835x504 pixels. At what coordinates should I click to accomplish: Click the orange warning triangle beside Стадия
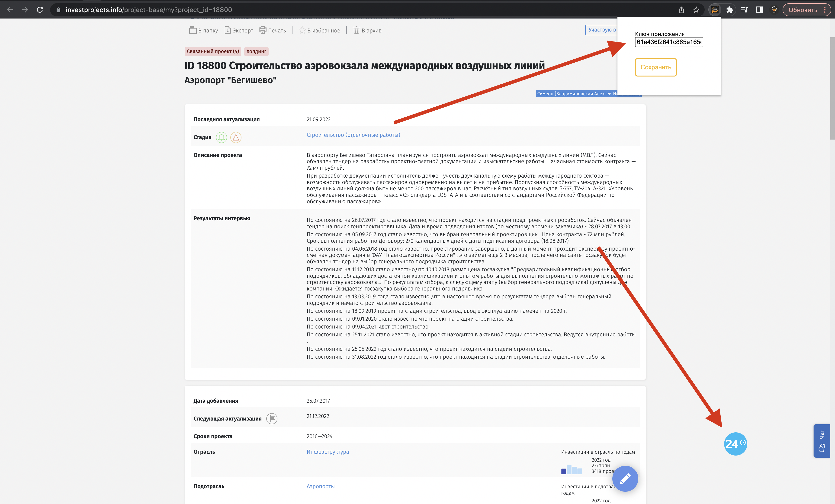236,137
